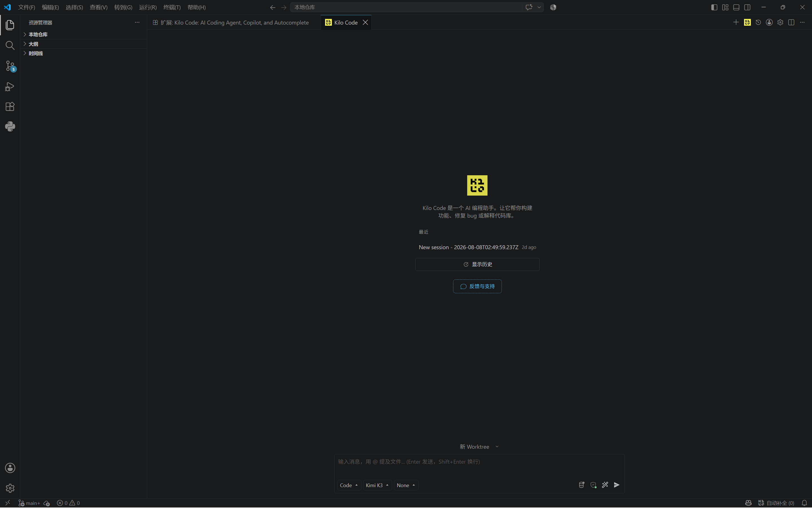Image resolution: width=812 pixels, height=508 pixels.
Task: Open the Code mode dropdown
Action: click(349, 485)
